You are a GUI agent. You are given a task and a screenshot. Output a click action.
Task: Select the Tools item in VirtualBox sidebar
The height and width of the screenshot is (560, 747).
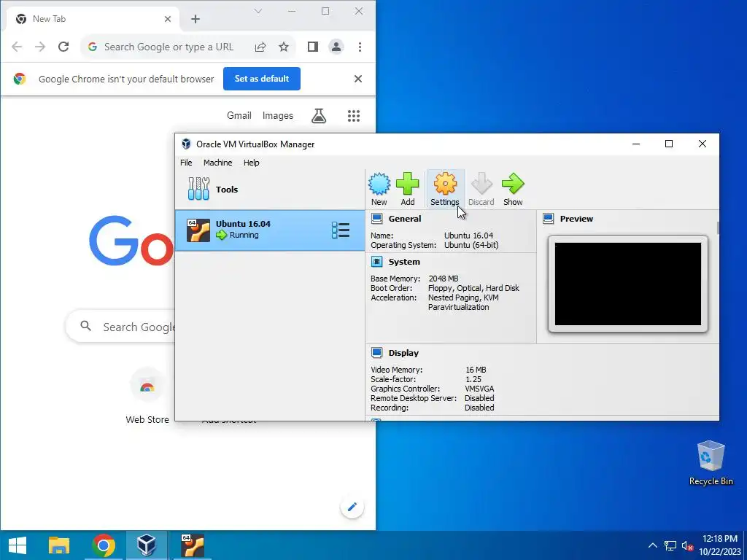pyautogui.click(x=270, y=190)
